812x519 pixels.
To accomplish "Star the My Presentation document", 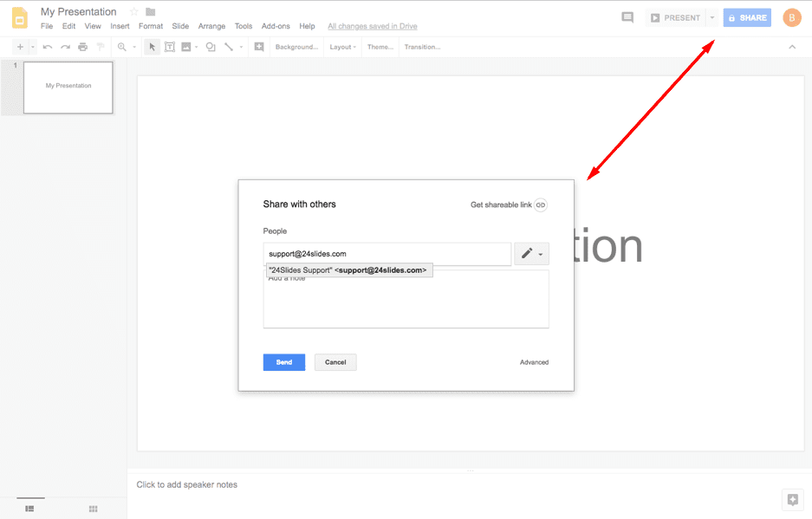I will pos(134,11).
